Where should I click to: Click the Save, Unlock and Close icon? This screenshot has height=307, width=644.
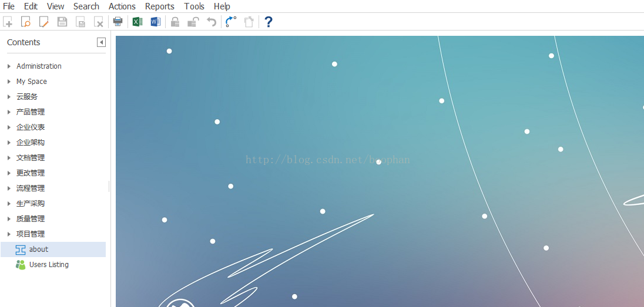tap(80, 22)
